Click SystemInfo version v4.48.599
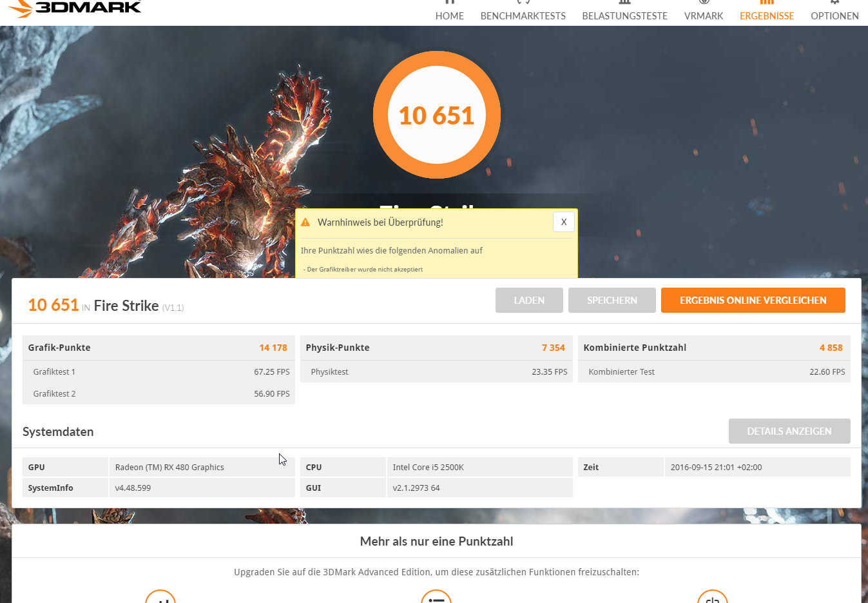The width and height of the screenshot is (868, 603). pyautogui.click(x=133, y=488)
